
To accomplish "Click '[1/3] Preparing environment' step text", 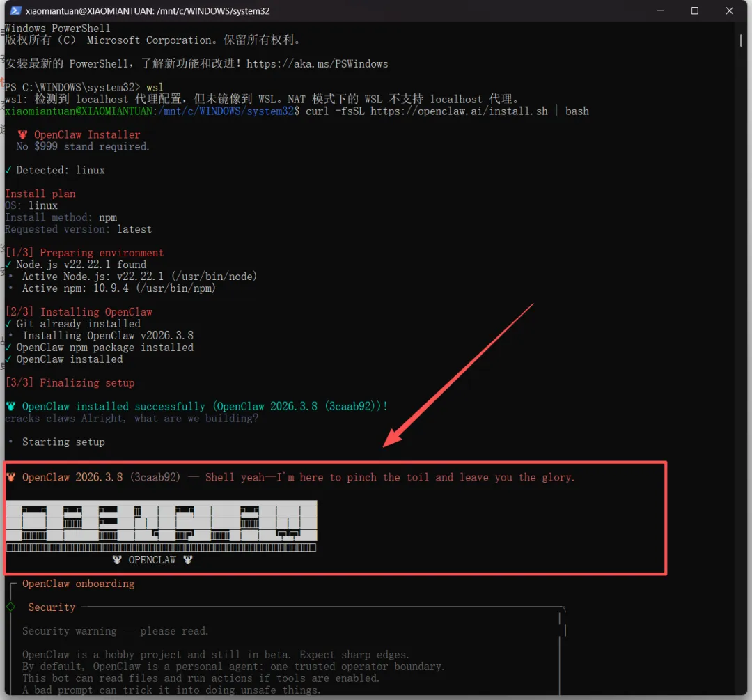I will (x=84, y=253).
